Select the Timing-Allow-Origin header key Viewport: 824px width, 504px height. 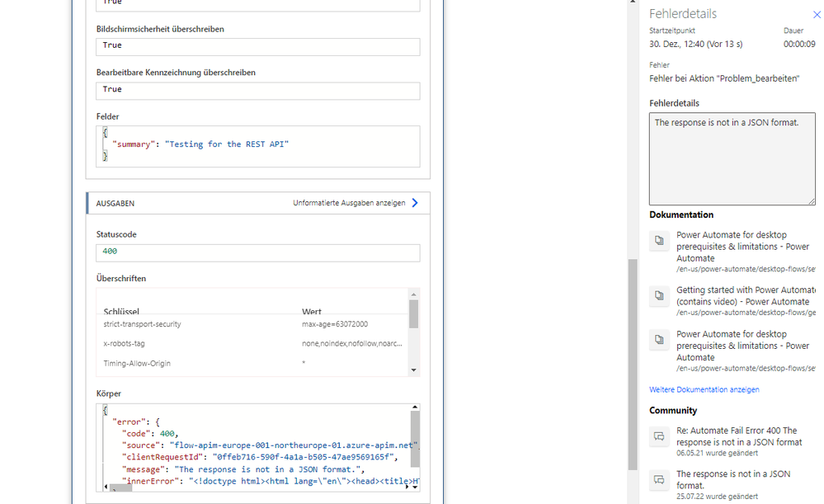137,363
